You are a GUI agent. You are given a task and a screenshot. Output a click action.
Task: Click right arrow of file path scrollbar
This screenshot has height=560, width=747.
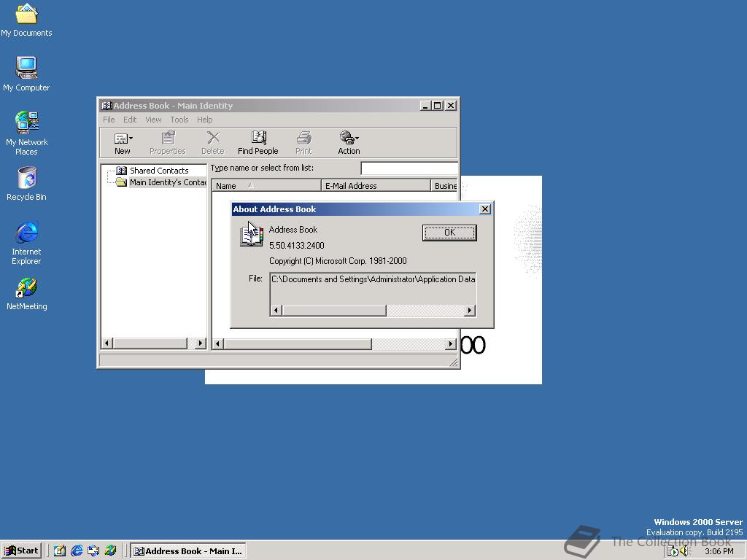click(x=470, y=311)
